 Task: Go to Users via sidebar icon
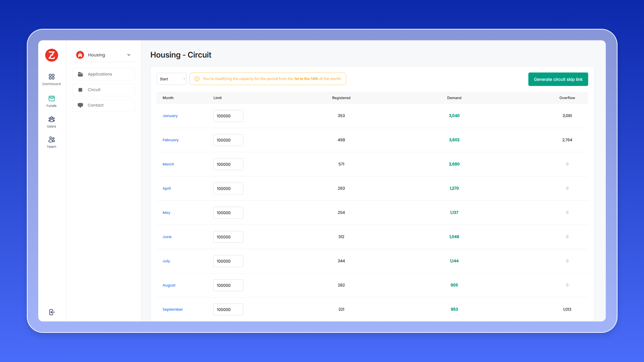51,119
